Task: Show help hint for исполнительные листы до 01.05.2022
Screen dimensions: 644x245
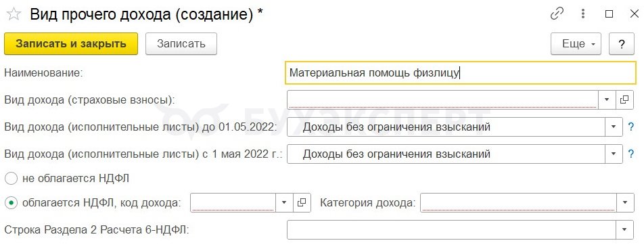Action: 631,127
